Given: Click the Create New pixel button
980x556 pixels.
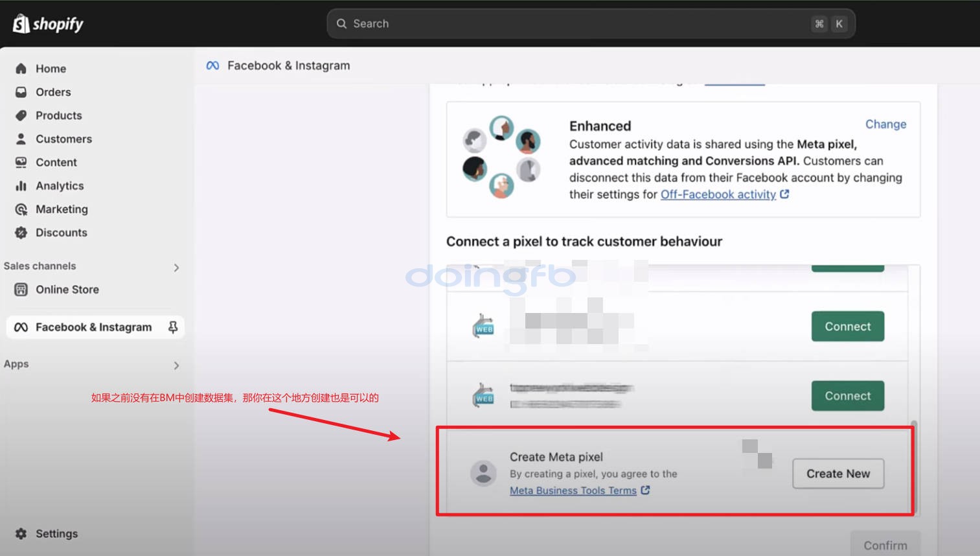Looking at the screenshot, I should [x=838, y=474].
